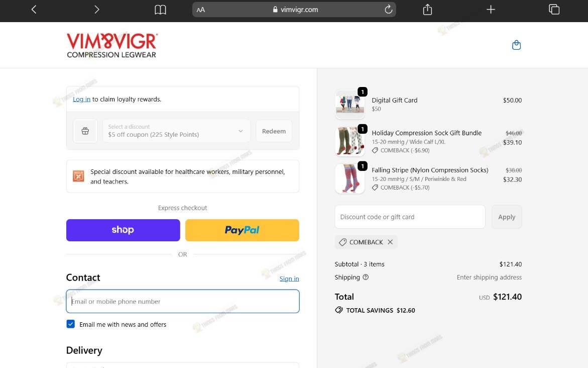This screenshot has height=368, width=588.
Task: Click the lock icon beside vimvigr.com
Action: pos(275,10)
